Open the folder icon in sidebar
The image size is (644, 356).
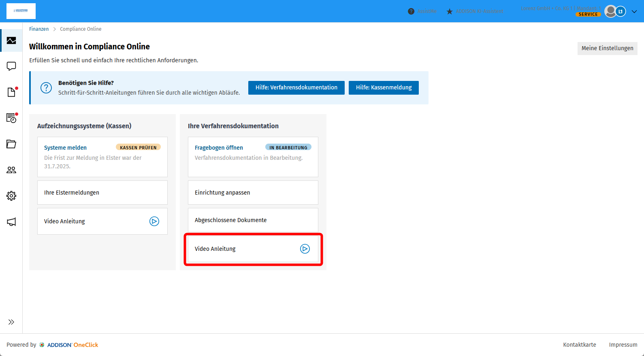coord(11,144)
